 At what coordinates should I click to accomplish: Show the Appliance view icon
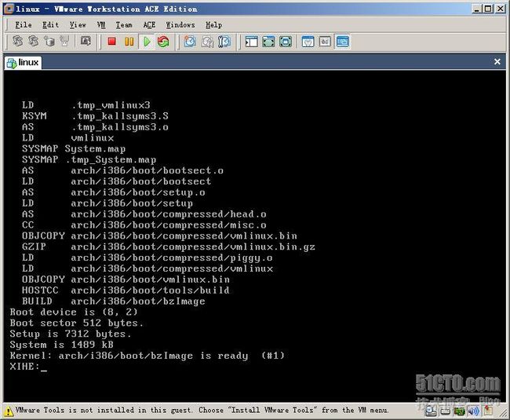click(325, 42)
